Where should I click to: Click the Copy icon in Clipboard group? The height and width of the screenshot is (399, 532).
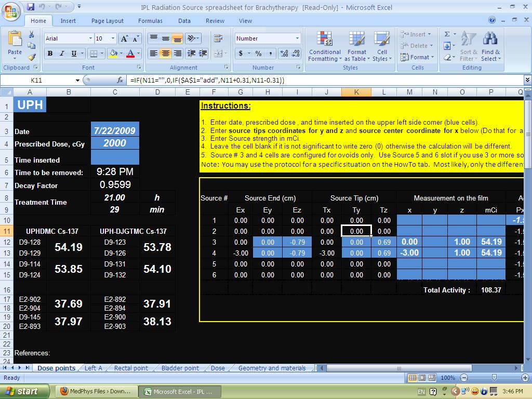[31, 46]
